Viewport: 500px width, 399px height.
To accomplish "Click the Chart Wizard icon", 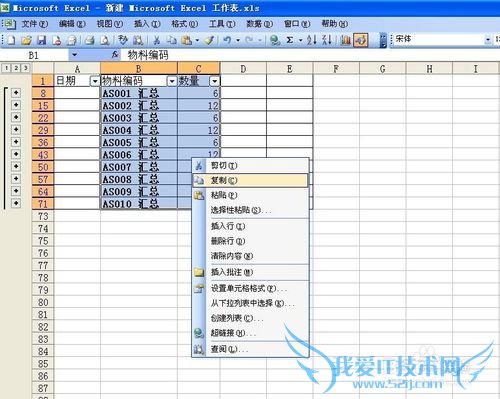I will pyautogui.click(x=345, y=40).
